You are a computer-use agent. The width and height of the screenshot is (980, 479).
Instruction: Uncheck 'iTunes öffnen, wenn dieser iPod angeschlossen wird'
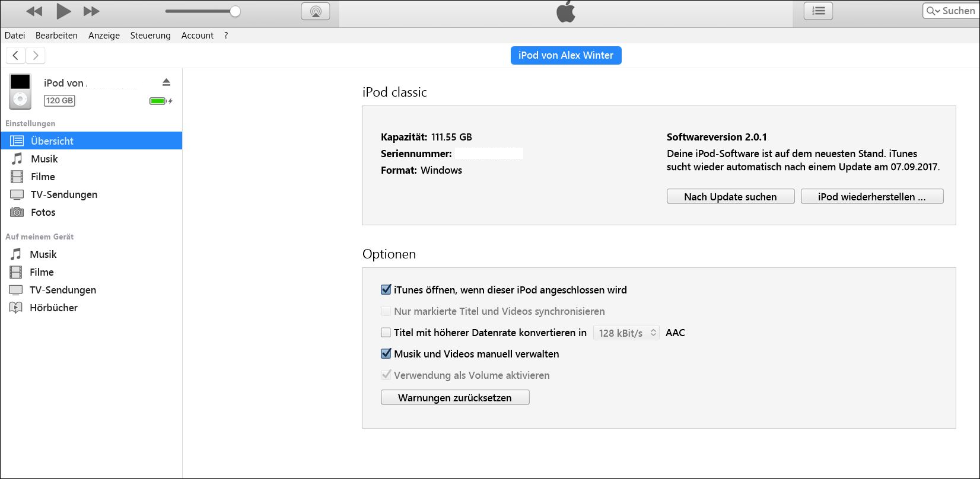[386, 290]
